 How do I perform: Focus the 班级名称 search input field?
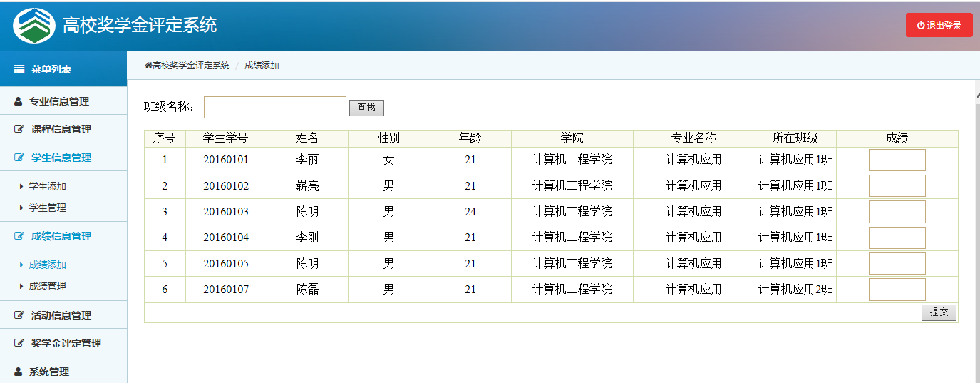coord(275,108)
